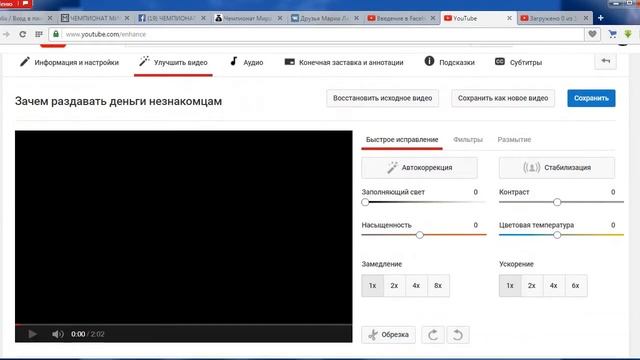640x360 pixels.
Task: Click the shopping cart extension icon
Action: click(612, 34)
